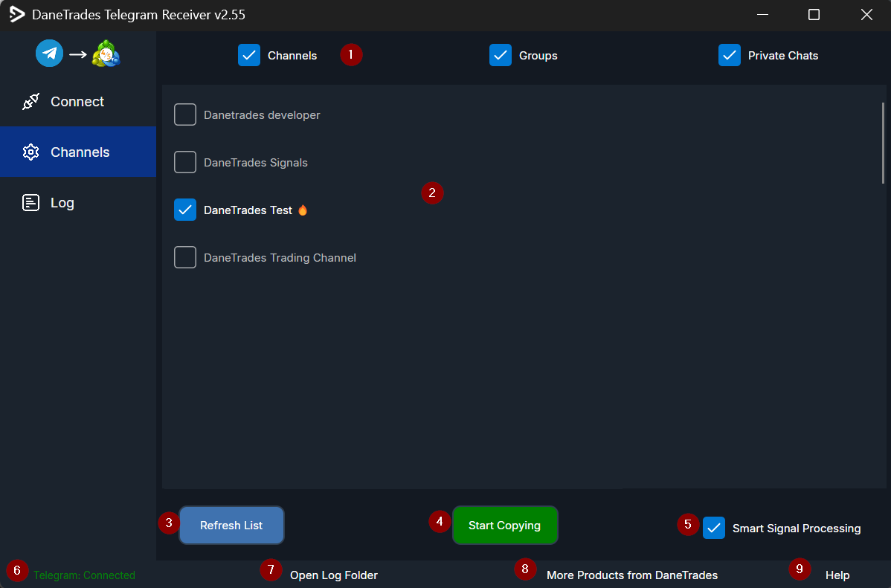
Task: Tick the Danetrades developer checkbox
Action: point(185,114)
